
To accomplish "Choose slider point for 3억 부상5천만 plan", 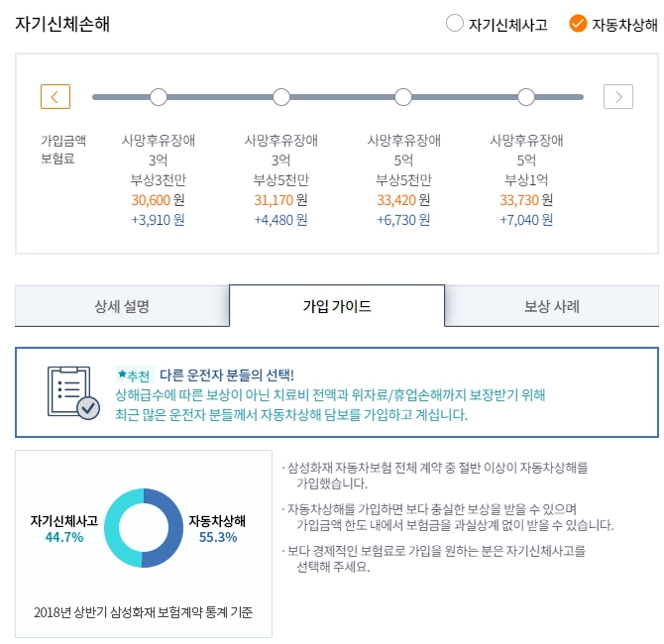I will [x=281, y=97].
